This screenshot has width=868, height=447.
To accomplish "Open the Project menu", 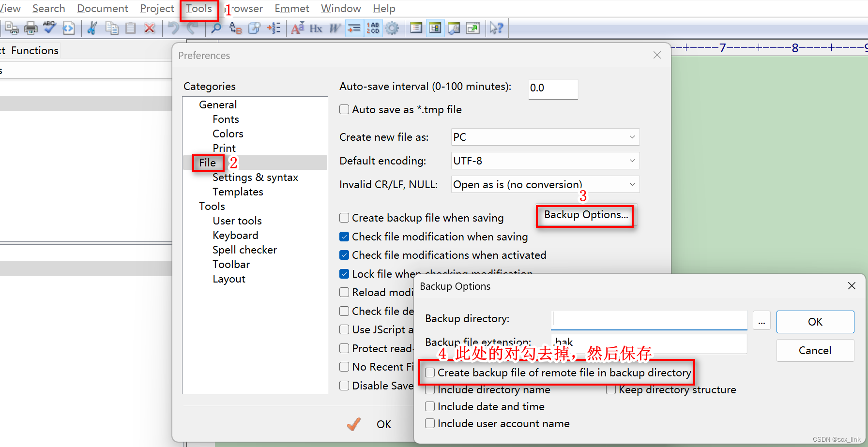I will pyautogui.click(x=157, y=9).
